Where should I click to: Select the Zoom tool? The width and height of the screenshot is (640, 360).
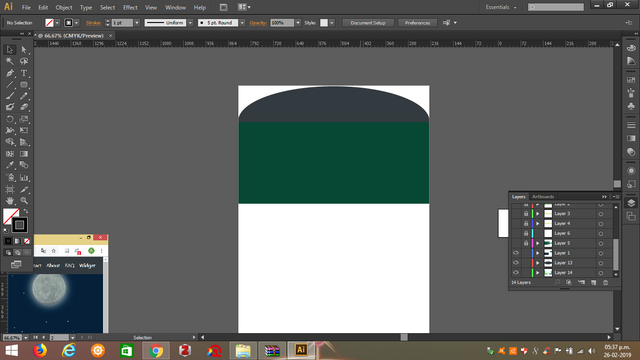pyautogui.click(x=24, y=201)
